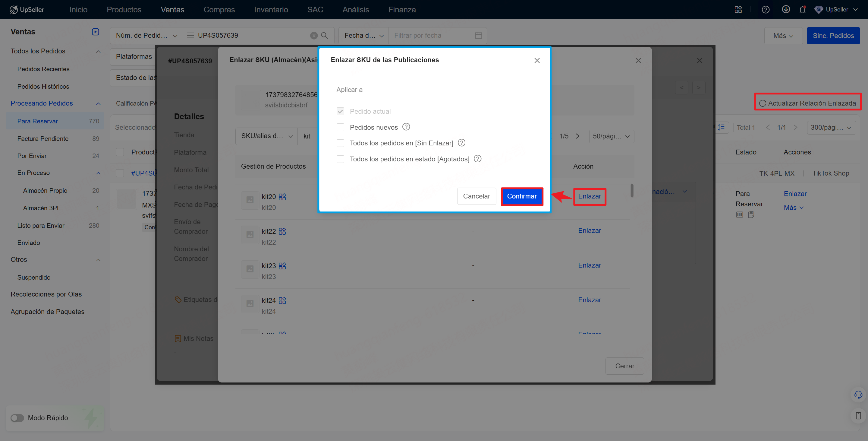Open the apps grid icon in the top bar
The width and height of the screenshot is (868, 441).
738,9
